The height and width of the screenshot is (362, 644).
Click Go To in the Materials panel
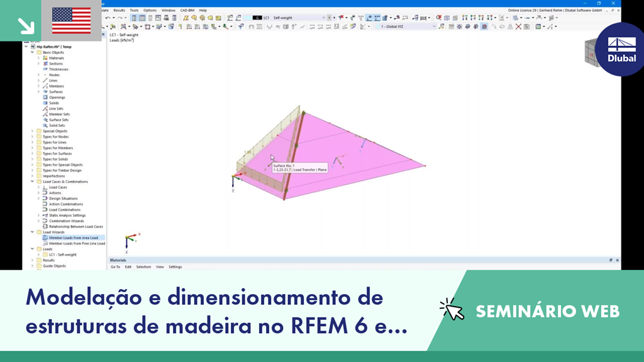click(x=114, y=266)
